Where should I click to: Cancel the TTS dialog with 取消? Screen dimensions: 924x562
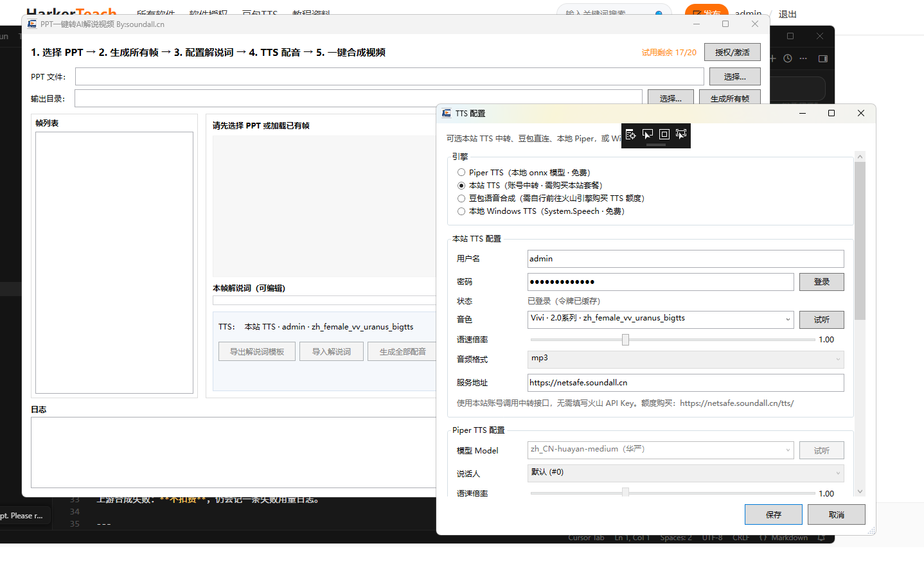[837, 514]
